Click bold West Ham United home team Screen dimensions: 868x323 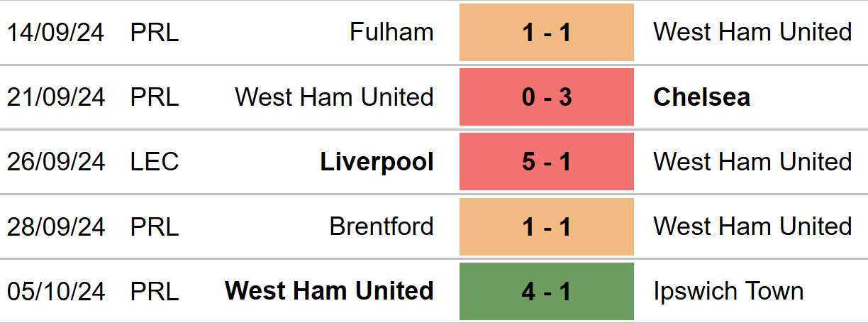point(329,291)
